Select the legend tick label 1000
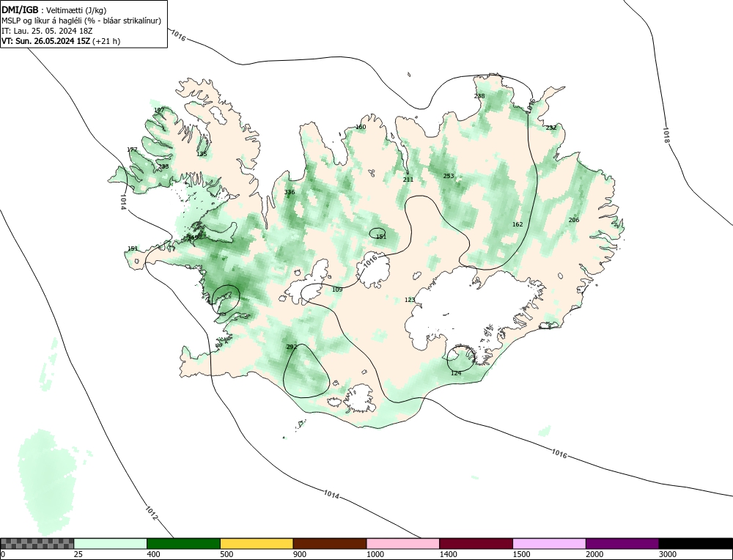The width and height of the screenshot is (733, 560). click(375, 554)
